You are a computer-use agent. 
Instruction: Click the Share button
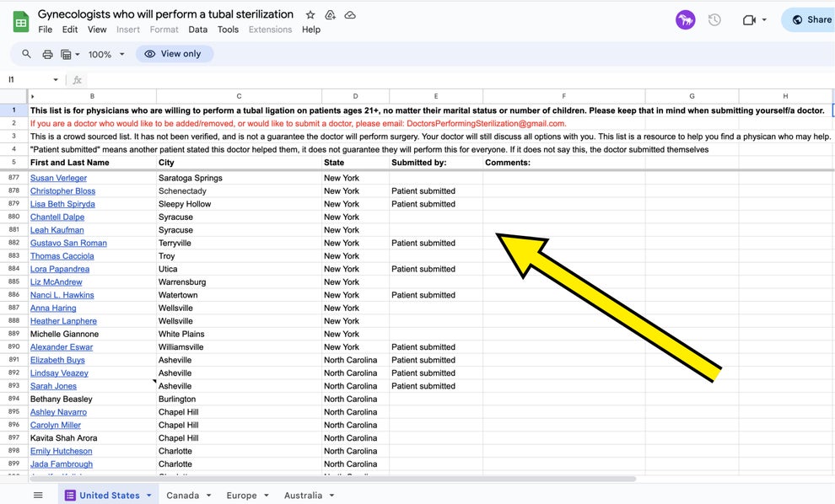[x=811, y=19]
